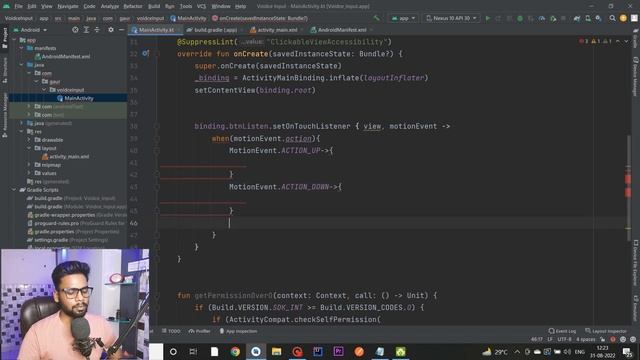Click Select Opened File target icon

coord(75,30)
